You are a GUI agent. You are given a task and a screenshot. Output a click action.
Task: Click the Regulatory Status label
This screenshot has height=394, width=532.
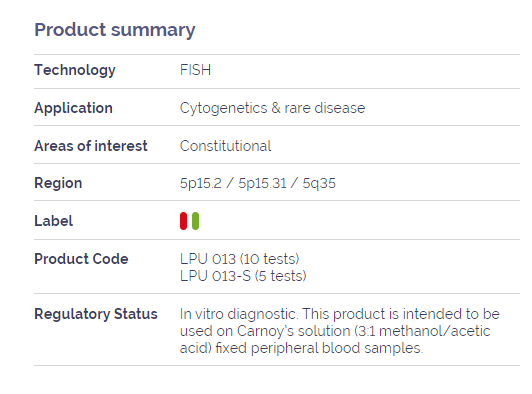(96, 314)
